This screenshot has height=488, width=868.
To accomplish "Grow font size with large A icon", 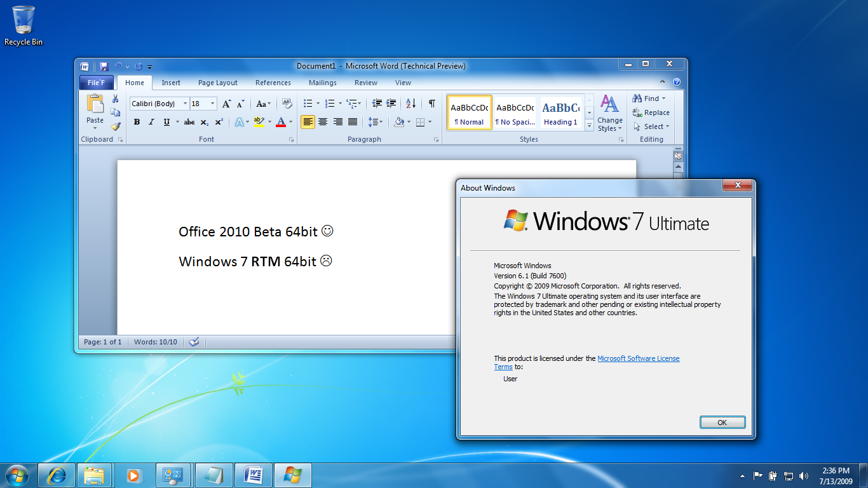I will (x=226, y=104).
